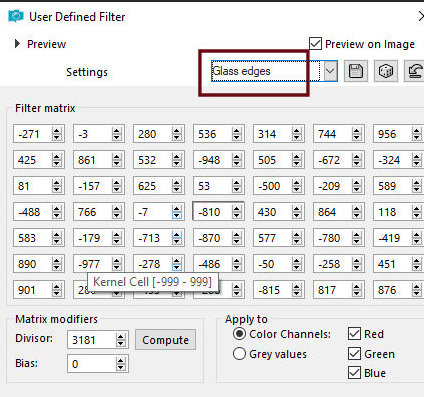Expand the Preview disclosure triangle
The width and height of the screenshot is (424, 397).
pos(17,44)
